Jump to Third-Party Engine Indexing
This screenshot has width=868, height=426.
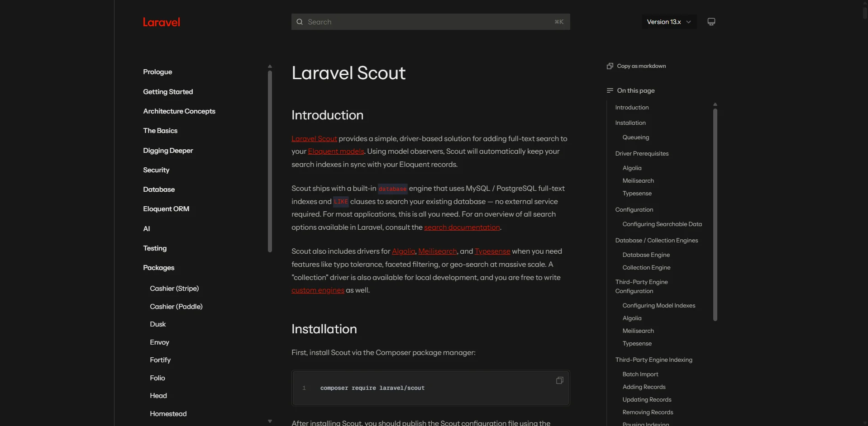(653, 360)
